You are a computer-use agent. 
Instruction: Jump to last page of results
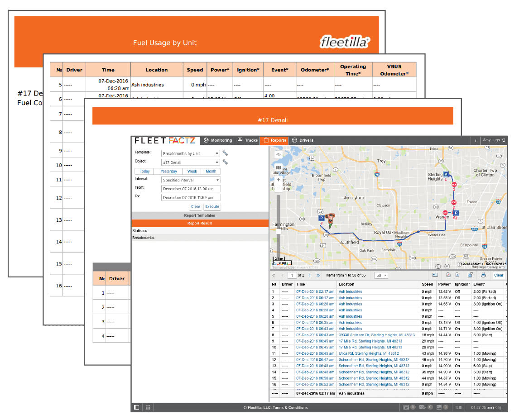318,275
